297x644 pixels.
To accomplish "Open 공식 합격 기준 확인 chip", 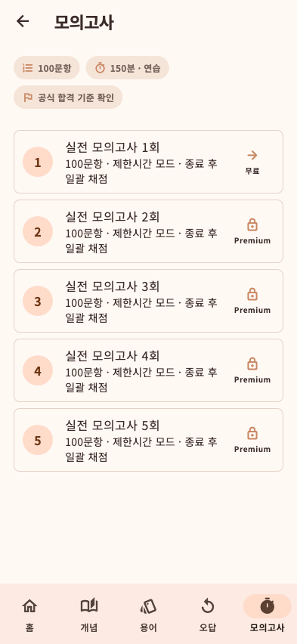I will coord(68,98).
